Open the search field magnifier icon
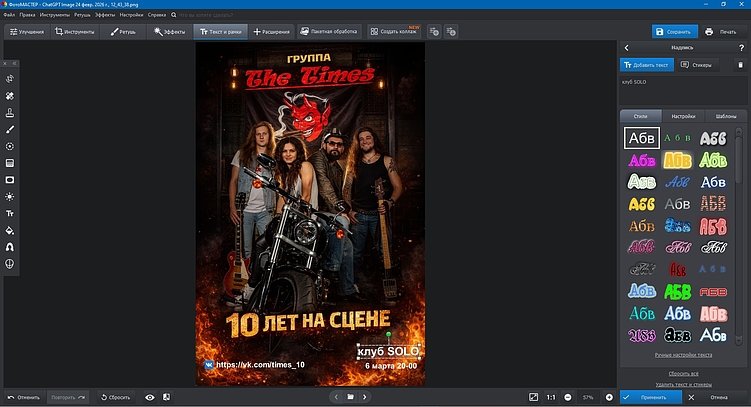The image size is (751, 407). tap(173, 15)
